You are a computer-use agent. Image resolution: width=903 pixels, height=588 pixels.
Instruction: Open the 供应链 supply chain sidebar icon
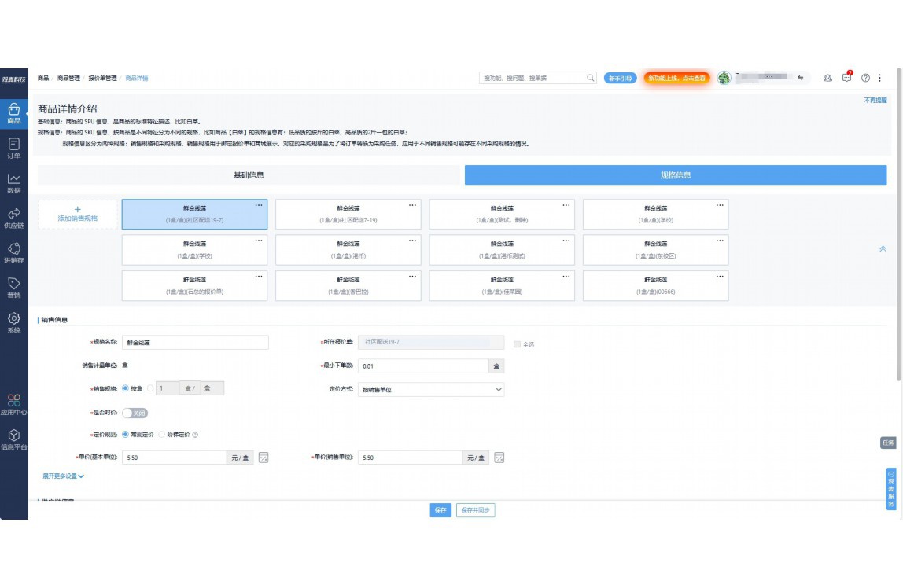13,218
